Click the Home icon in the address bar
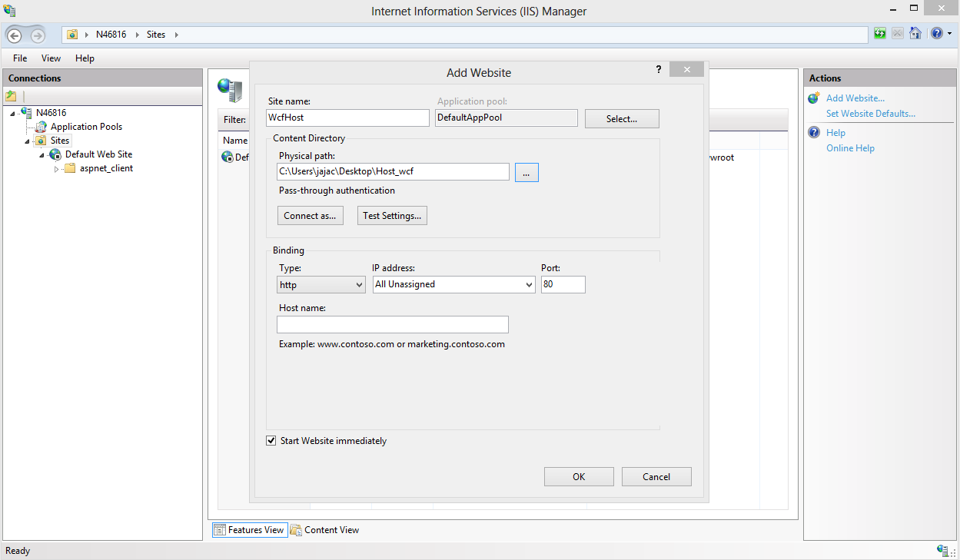960x560 pixels. pos(915,32)
